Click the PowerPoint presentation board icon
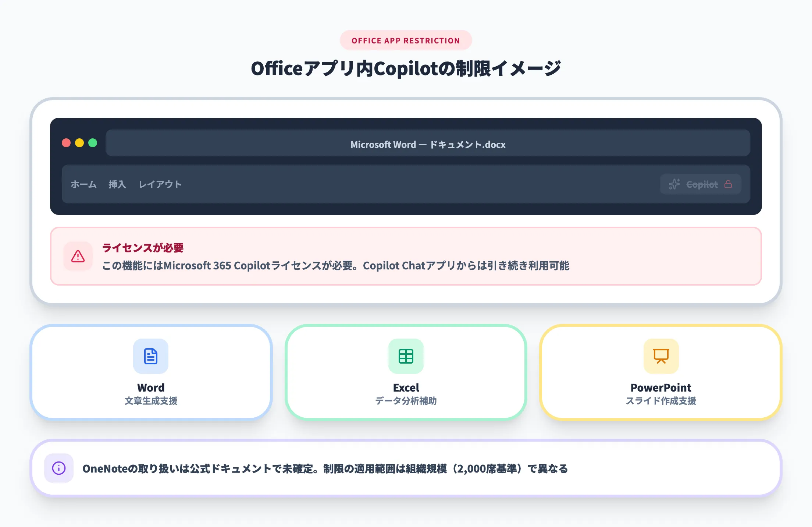Image resolution: width=812 pixels, height=527 pixels. pos(661,356)
